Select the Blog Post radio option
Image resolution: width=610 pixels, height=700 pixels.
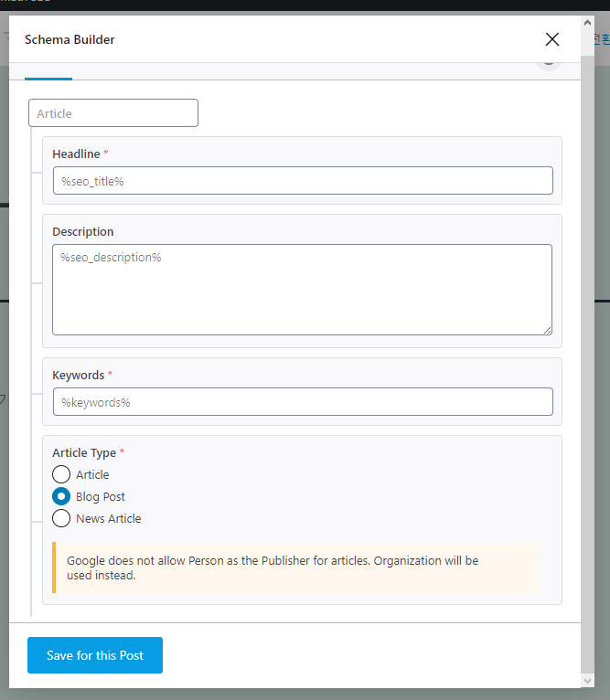pos(61,496)
